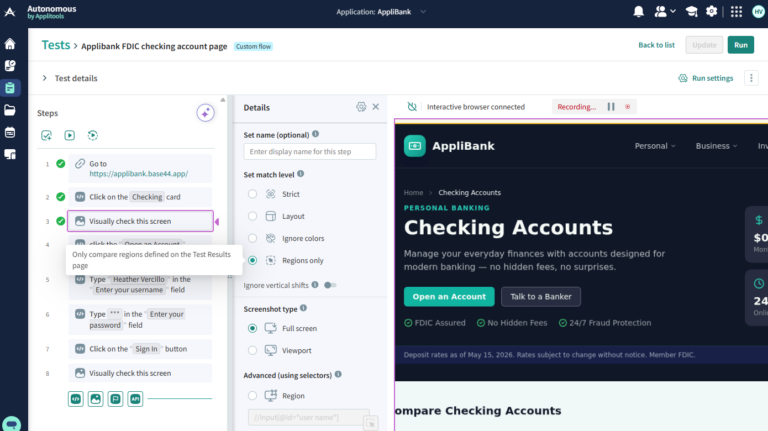Image resolution: width=768 pixels, height=431 pixels.
Task: Select the Region advanced option
Action: point(252,396)
